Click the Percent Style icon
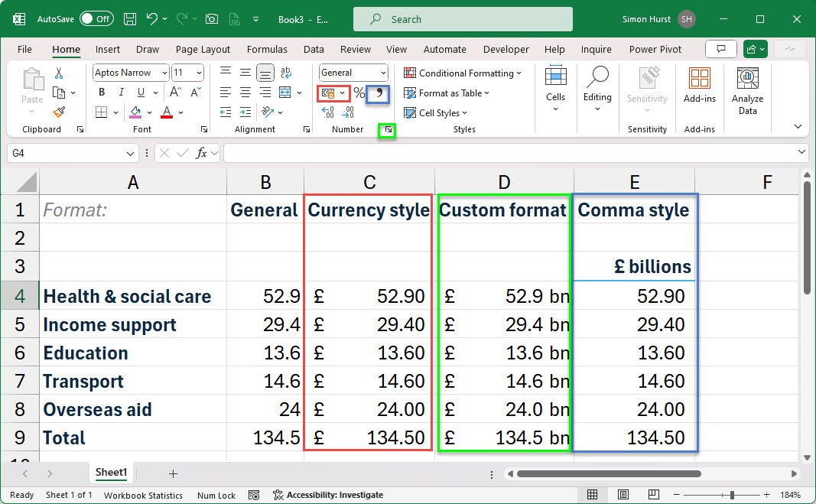The height and width of the screenshot is (504, 816). click(x=359, y=93)
